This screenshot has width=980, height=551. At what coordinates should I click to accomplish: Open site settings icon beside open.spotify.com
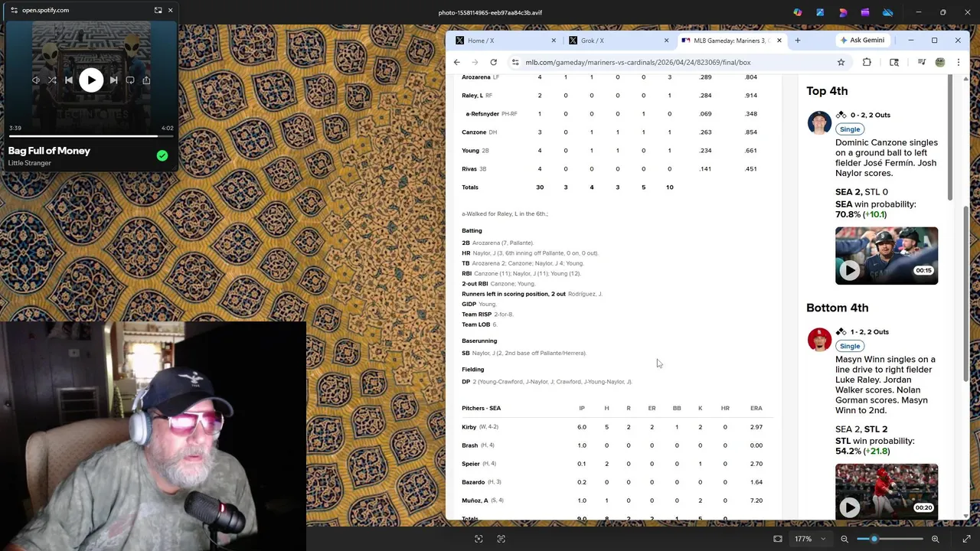(14, 10)
